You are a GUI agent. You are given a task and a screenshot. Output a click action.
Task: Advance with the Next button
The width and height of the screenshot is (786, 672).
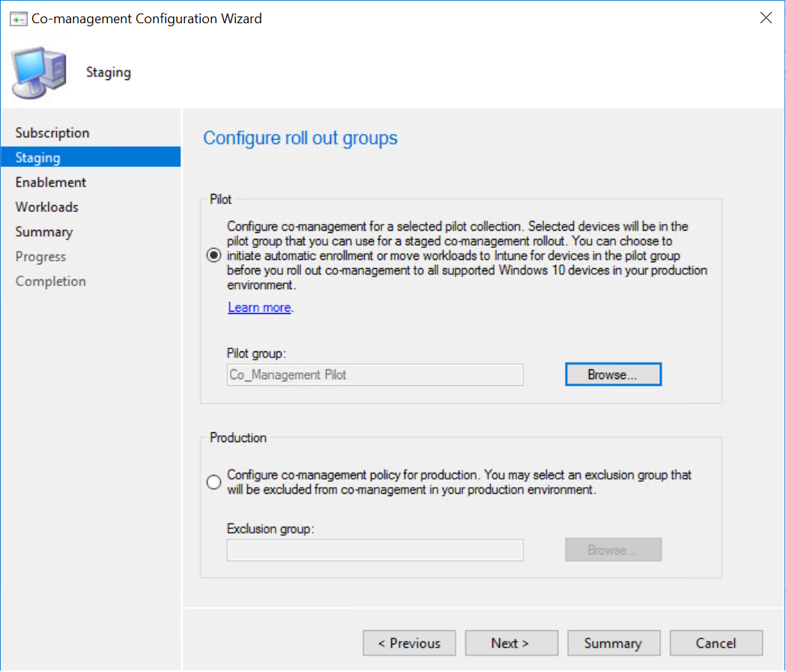pyautogui.click(x=511, y=643)
